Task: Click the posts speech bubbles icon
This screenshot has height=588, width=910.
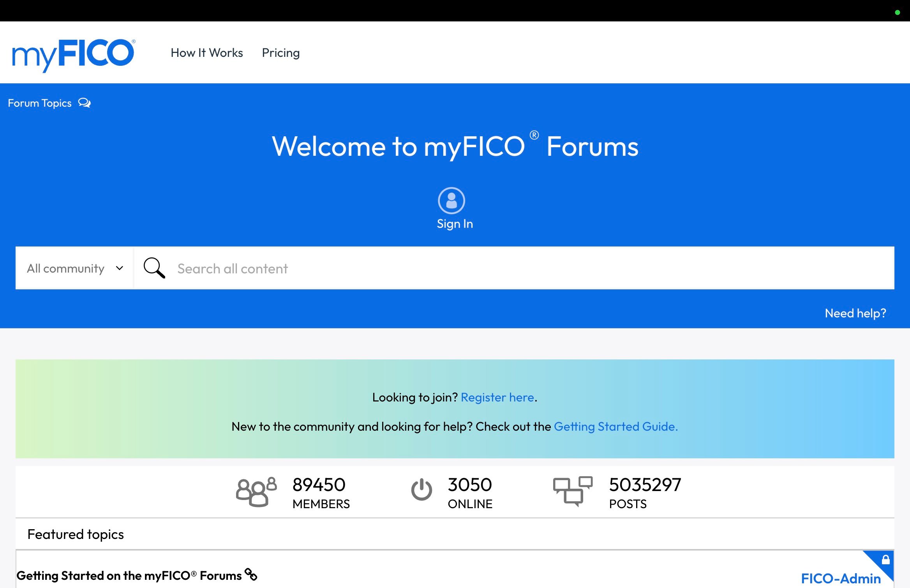Action: pyautogui.click(x=573, y=491)
